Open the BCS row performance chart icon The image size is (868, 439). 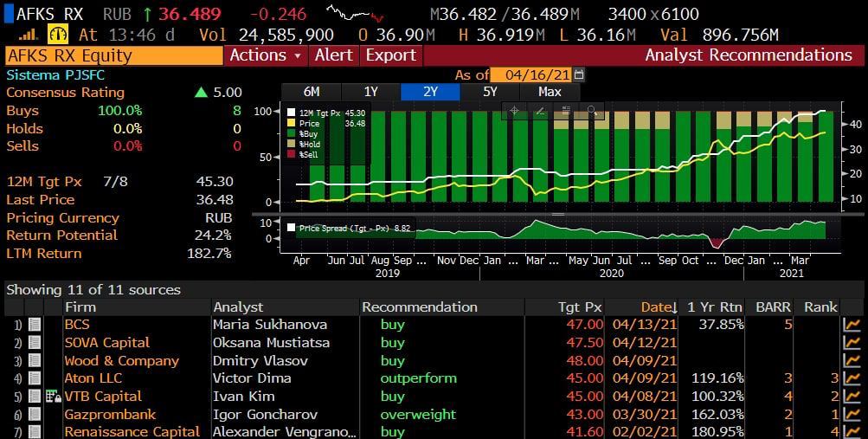coord(852,325)
